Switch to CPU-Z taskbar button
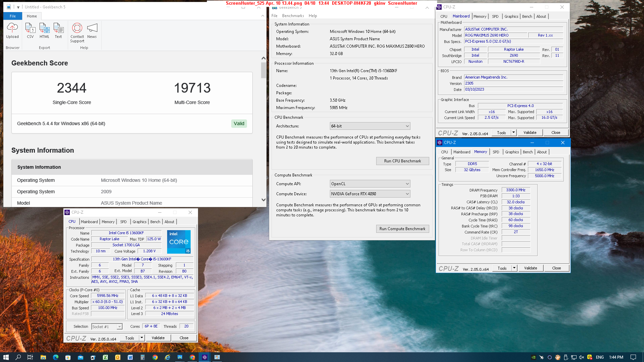 (x=204, y=357)
